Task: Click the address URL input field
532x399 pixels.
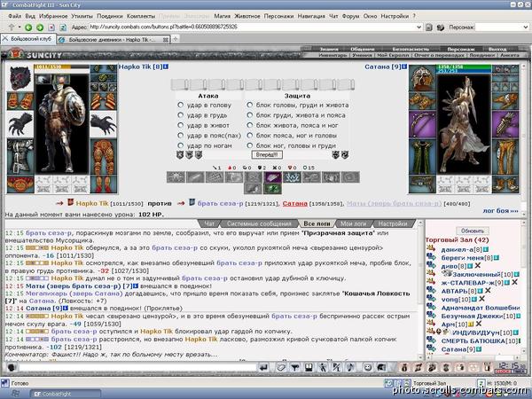Action: coord(252,27)
